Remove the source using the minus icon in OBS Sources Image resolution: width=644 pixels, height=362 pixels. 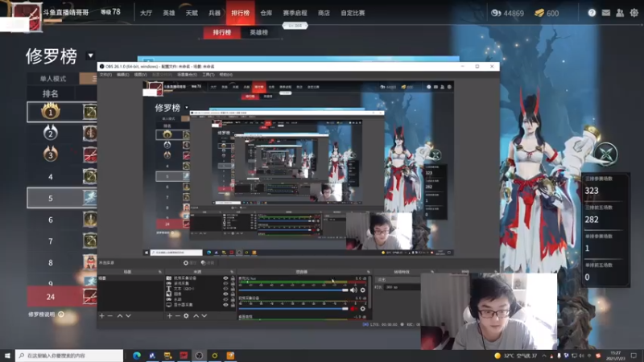[177, 315]
